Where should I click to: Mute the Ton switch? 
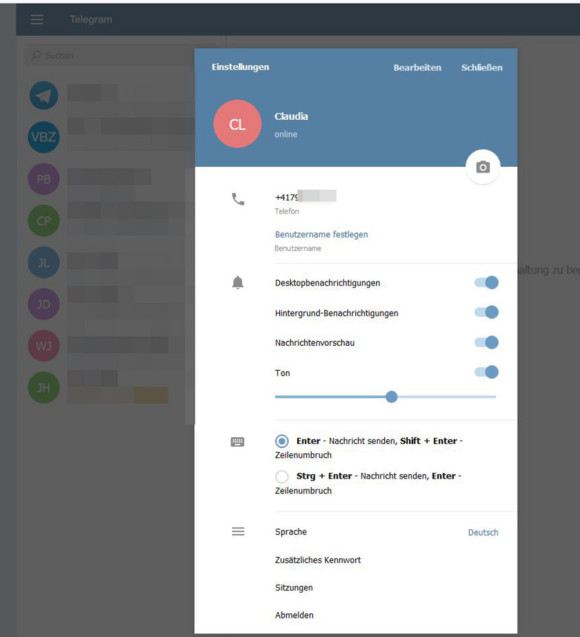[x=486, y=372]
